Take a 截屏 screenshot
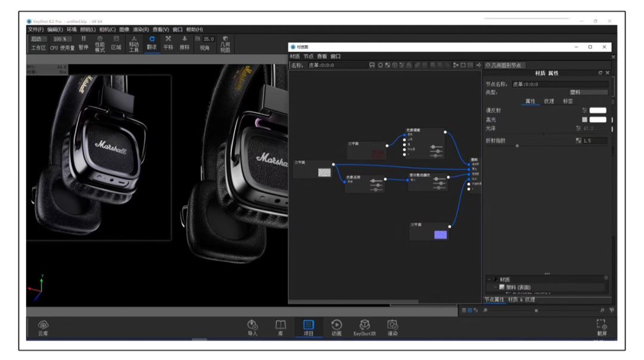 [602, 328]
